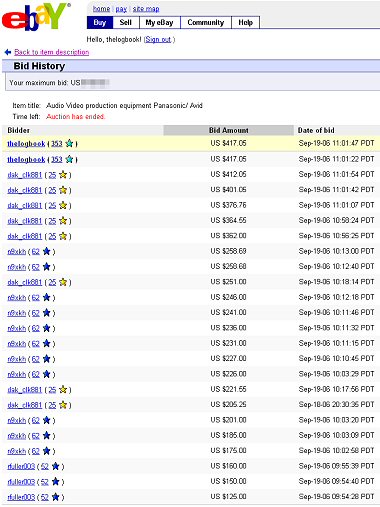Click the blue star beside the $160.00 bid
This screenshot has height=507, width=380.
point(56,466)
